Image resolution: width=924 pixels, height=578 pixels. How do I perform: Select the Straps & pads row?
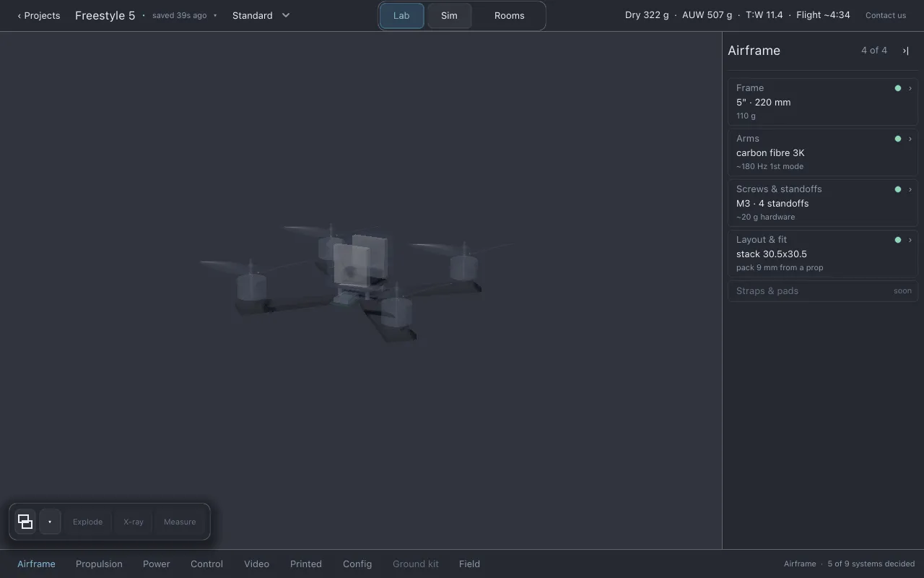click(x=823, y=291)
